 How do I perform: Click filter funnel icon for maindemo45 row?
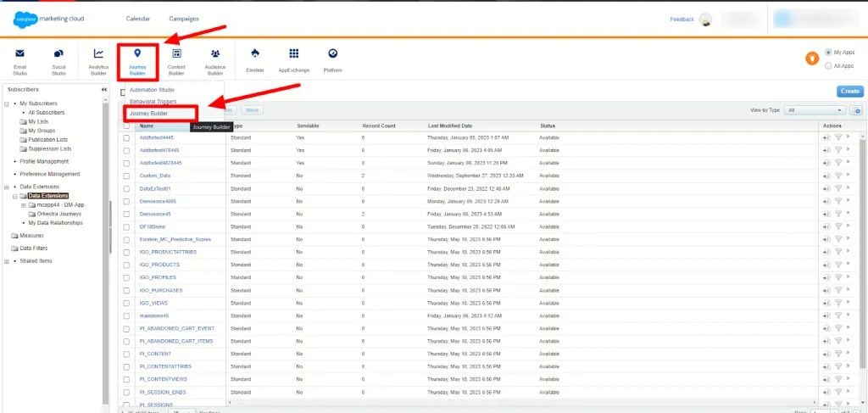click(x=838, y=315)
